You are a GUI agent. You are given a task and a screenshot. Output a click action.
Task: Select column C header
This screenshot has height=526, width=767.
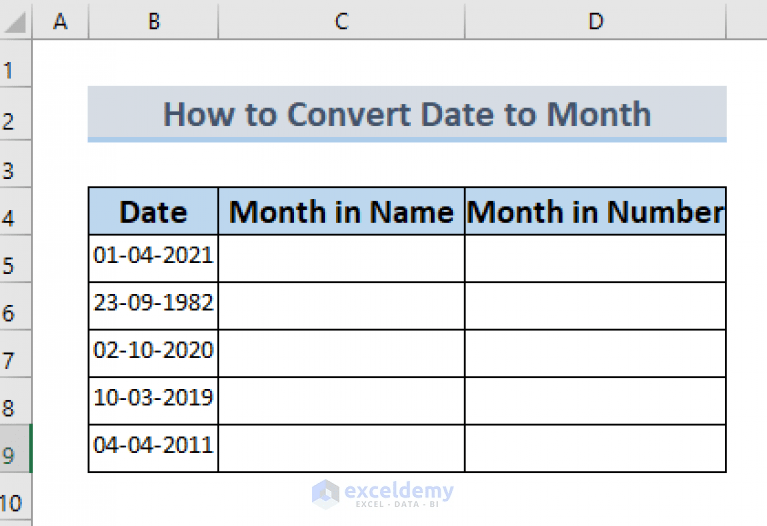tap(341, 21)
